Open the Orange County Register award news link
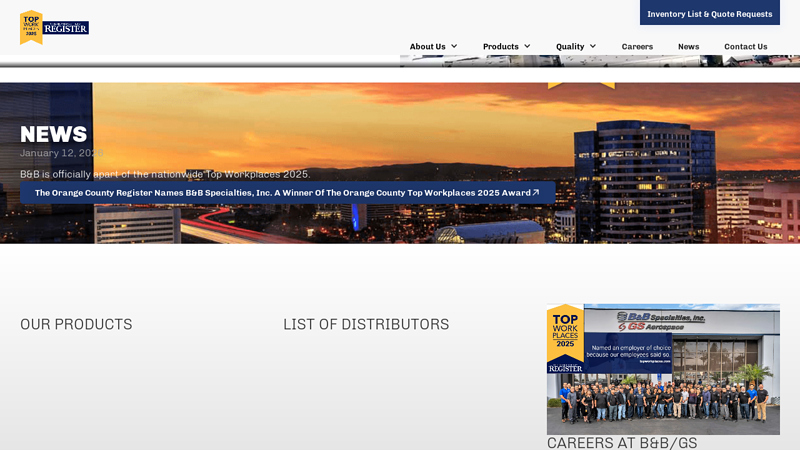Image resolution: width=800 pixels, height=450 pixels. 282,193
